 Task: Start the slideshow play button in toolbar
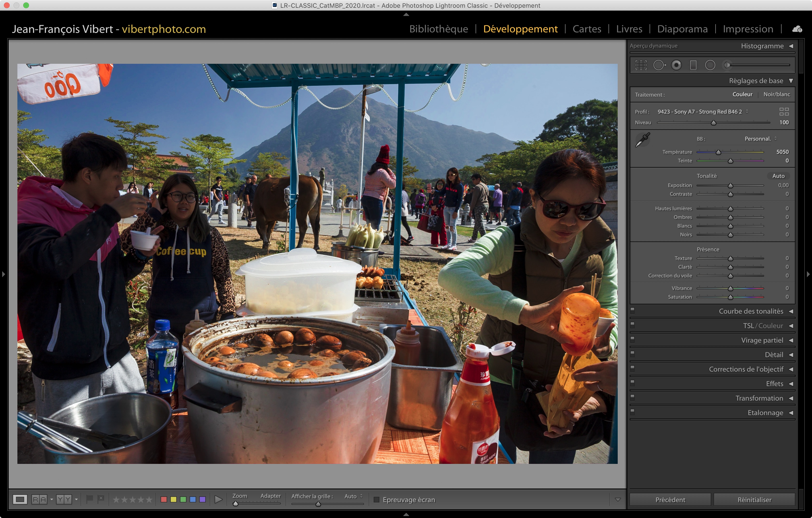coord(218,499)
